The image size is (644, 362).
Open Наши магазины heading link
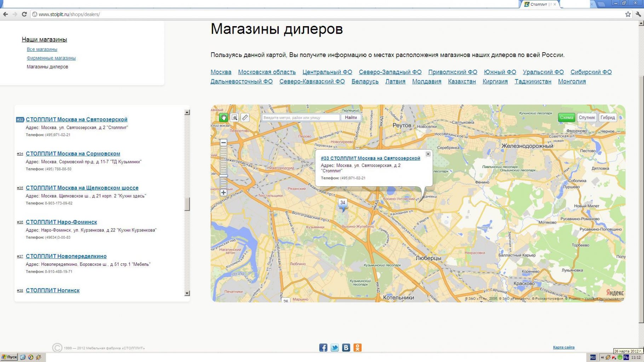point(44,39)
